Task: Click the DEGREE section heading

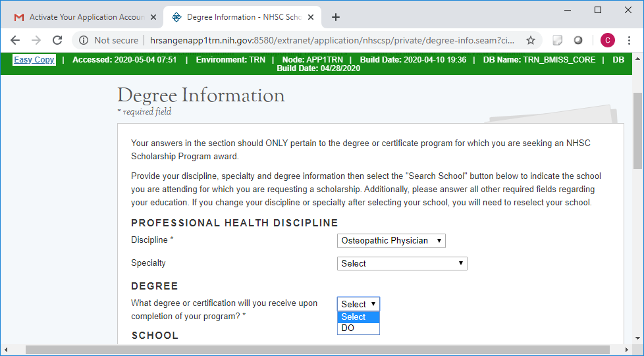Action: [x=155, y=286]
